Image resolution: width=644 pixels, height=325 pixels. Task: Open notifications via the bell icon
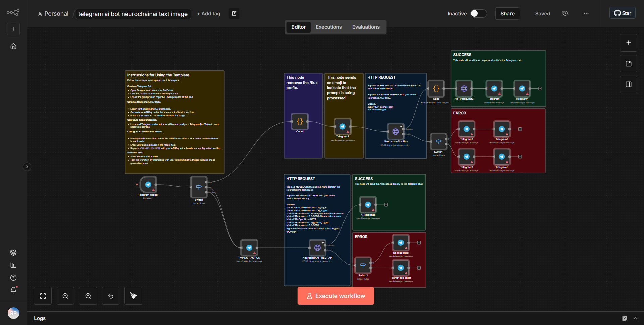tap(13, 290)
